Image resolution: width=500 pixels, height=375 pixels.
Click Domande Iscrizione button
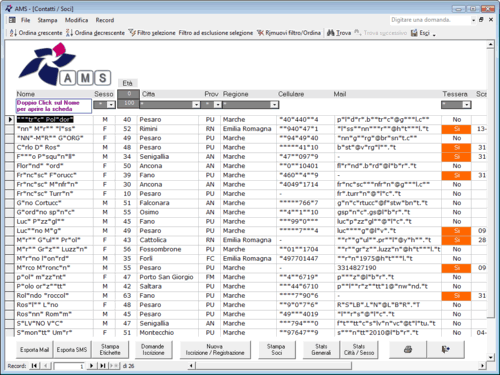(153, 350)
